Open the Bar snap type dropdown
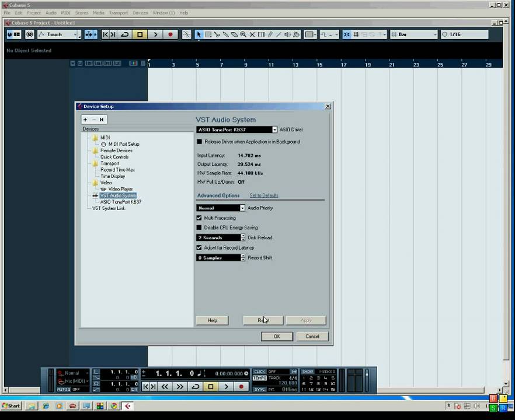515x420 pixels. coord(414,34)
